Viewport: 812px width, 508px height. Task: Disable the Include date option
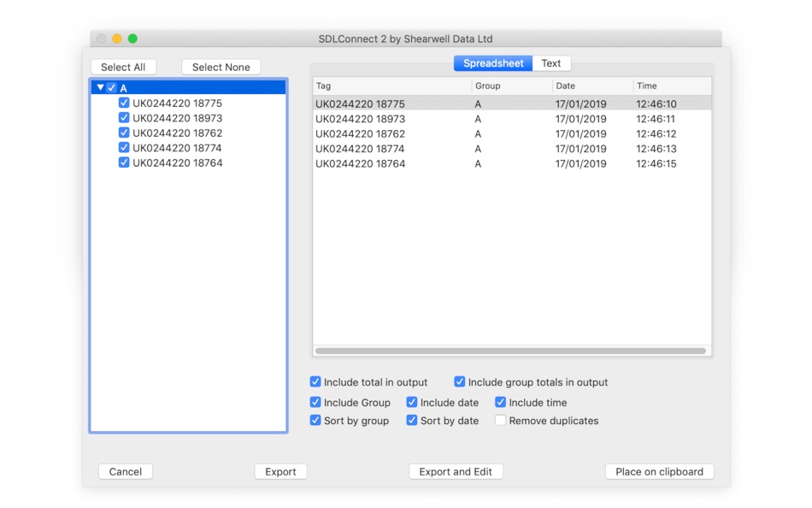[x=412, y=402]
